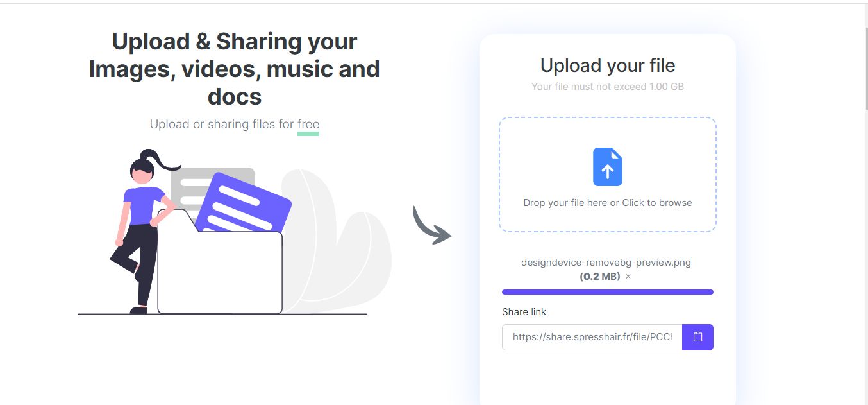Click the white folder illustration
This screenshot has width=868, height=405.
pos(220,273)
